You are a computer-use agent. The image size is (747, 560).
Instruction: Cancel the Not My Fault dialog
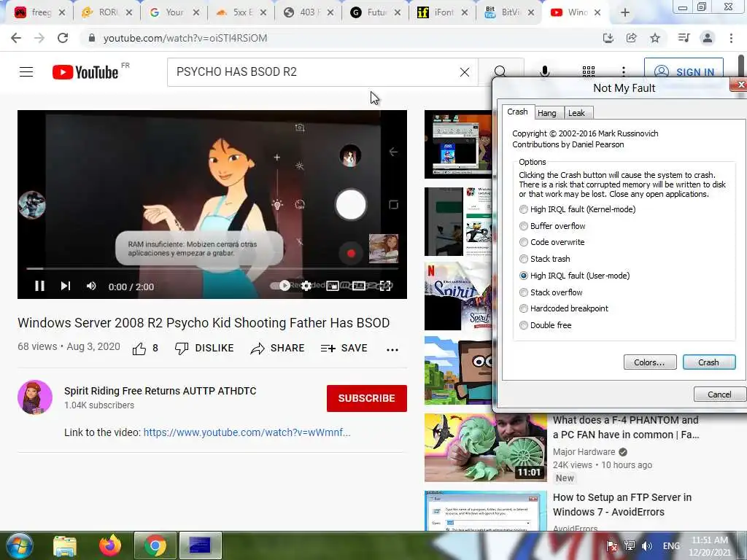(x=719, y=394)
